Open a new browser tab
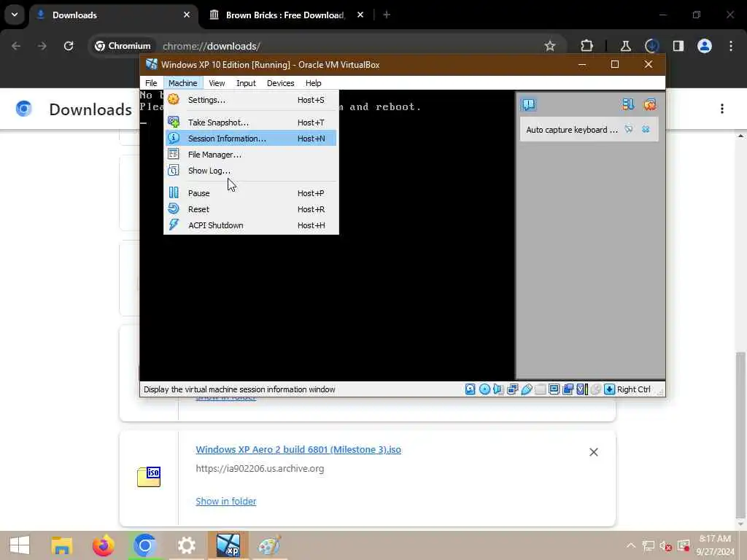Image resolution: width=747 pixels, height=560 pixels. click(387, 15)
